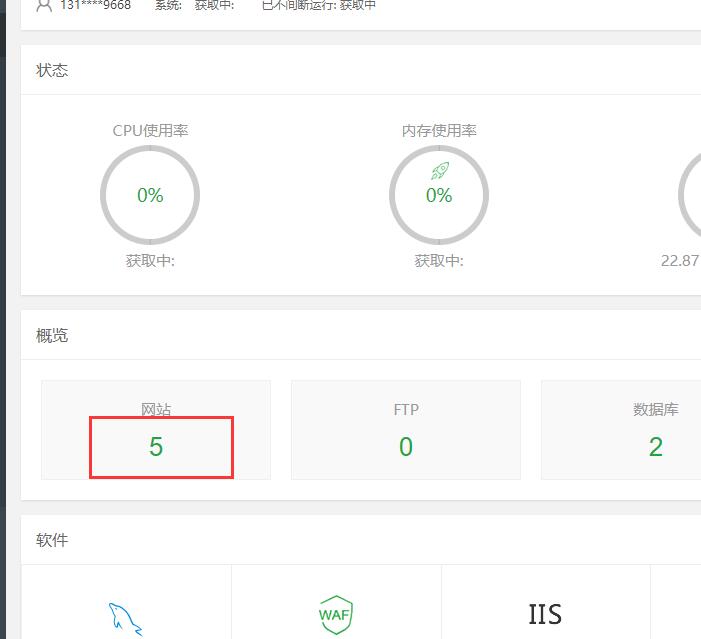
Task: Click the WAF shield software icon
Action: tap(336, 615)
